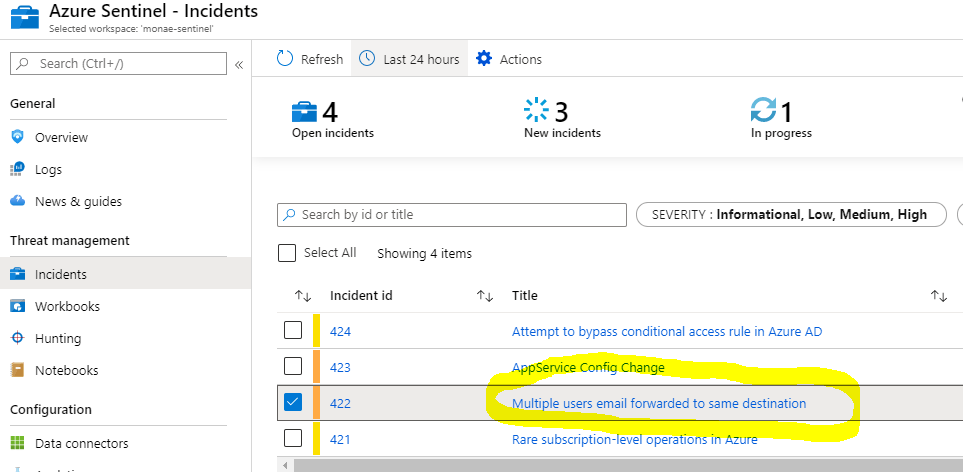
Task: Open the Actions menu in toolbar
Action: [509, 59]
